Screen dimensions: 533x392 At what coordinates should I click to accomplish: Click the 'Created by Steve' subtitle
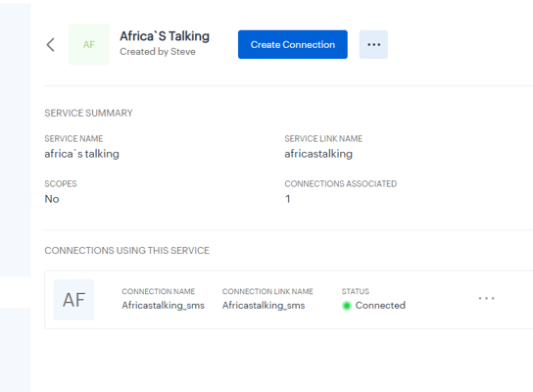coord(158,52)
